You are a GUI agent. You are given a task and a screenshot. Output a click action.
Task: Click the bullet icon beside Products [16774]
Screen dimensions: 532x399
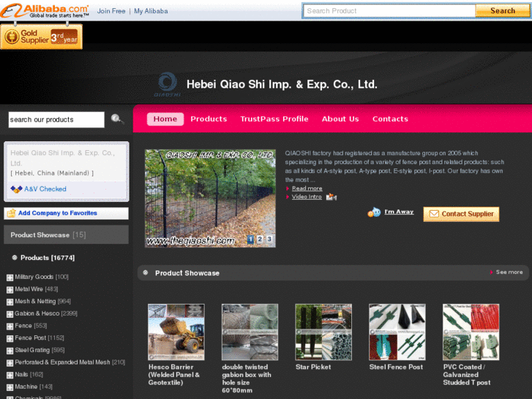(15, 258)
